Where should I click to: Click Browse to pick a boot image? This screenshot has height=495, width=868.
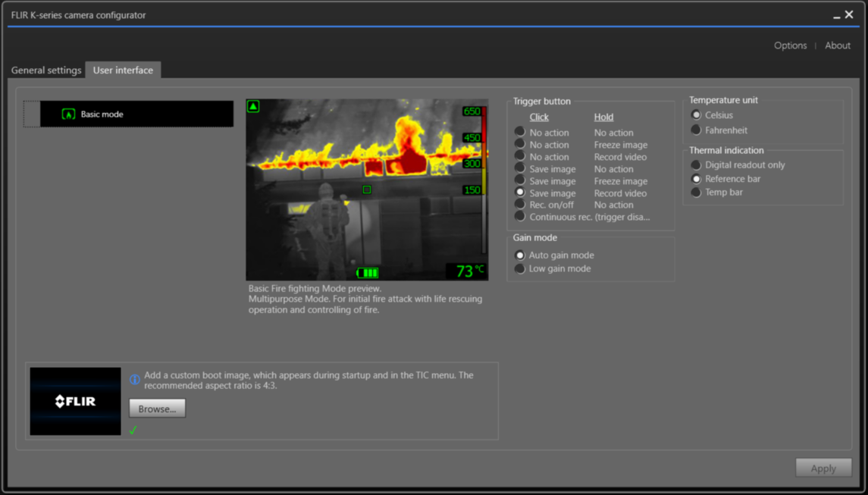click(157, 408)
